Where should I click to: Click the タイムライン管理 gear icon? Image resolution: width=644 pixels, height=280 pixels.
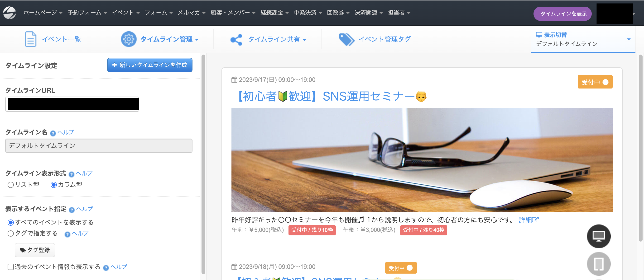coord(129,39)
